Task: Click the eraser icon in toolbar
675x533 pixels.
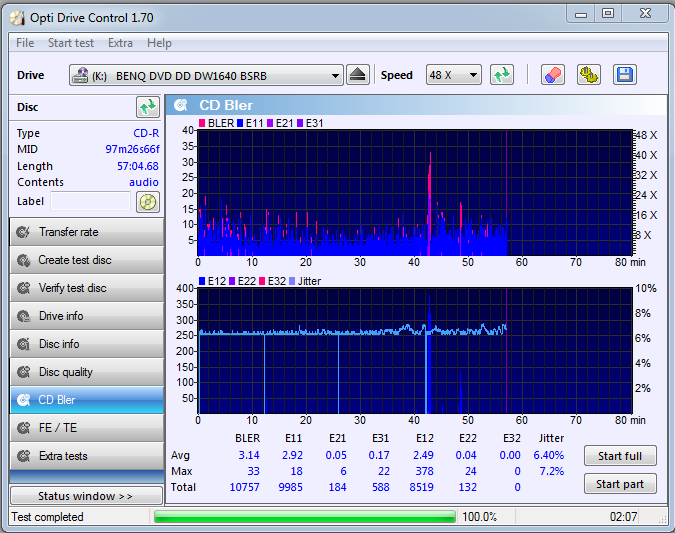Action: click(553, 75)
